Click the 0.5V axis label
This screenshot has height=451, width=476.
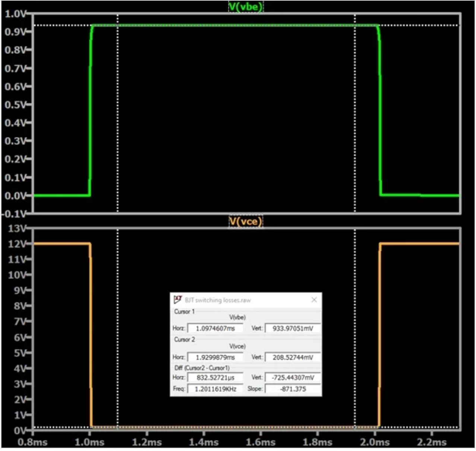[x=15, y=105]
